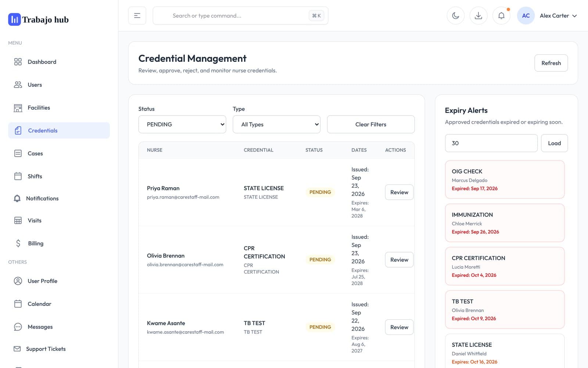
Task: Review Priya Raman's state license
Action: [x=399, y=192]
